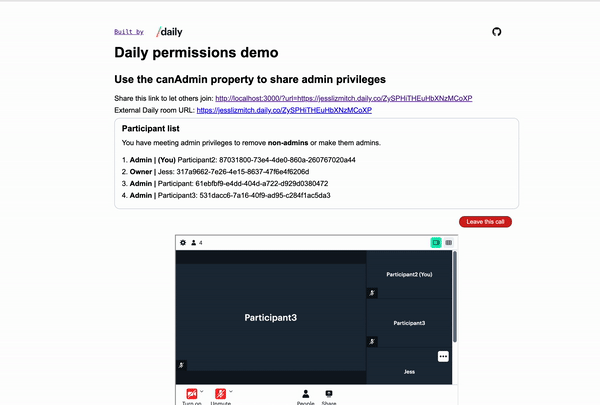Screen dimensions: 600x405
Task: Start screen Share
Action: pos(329,397)
